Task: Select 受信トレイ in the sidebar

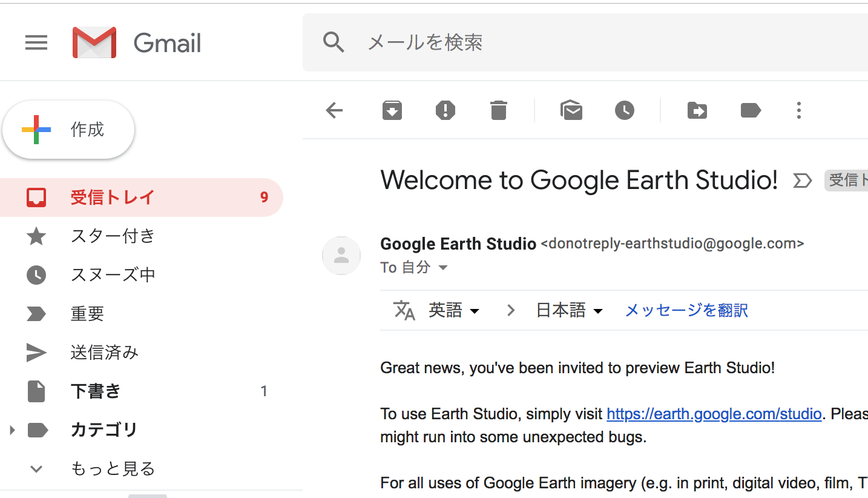Action: [113, 198]
